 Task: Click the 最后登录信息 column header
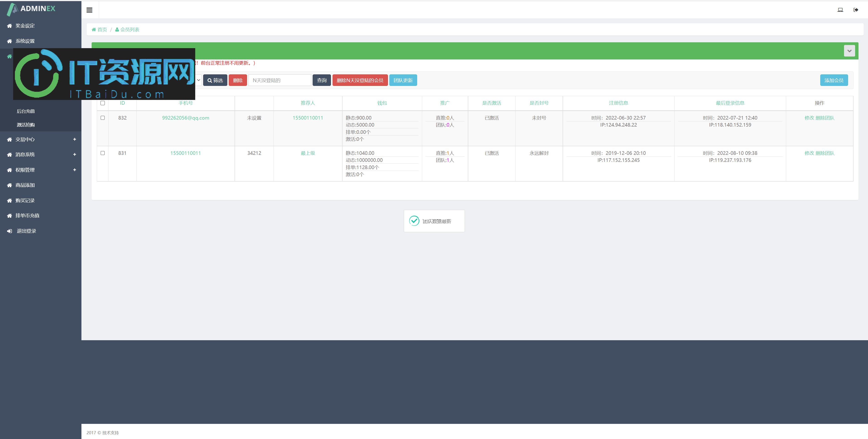[x=730, y=103]
